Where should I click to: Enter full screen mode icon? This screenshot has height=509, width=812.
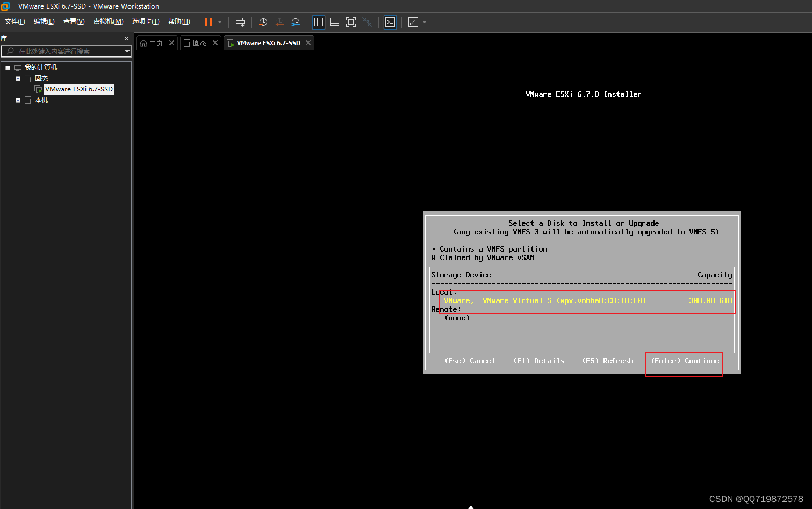pyautogui.click(x=351, y=22)
